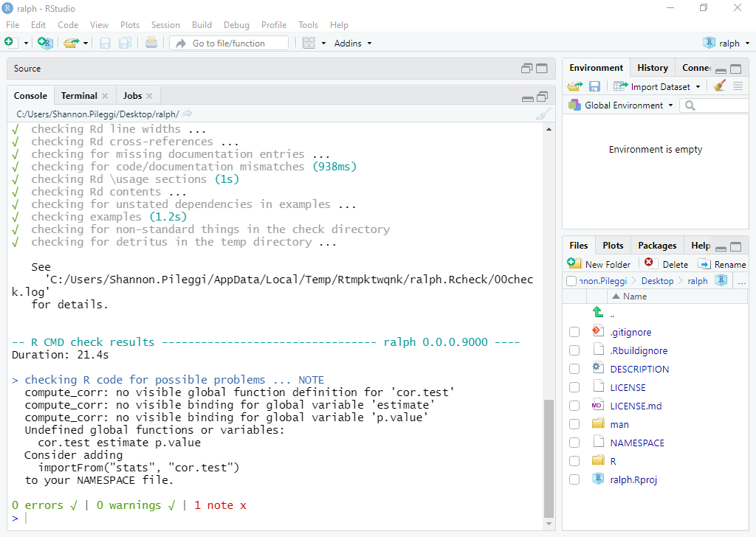Click the Save workspace icon in Environment
Screen dimensions: 756x537
pyautogui.click(x=594, y=86)
